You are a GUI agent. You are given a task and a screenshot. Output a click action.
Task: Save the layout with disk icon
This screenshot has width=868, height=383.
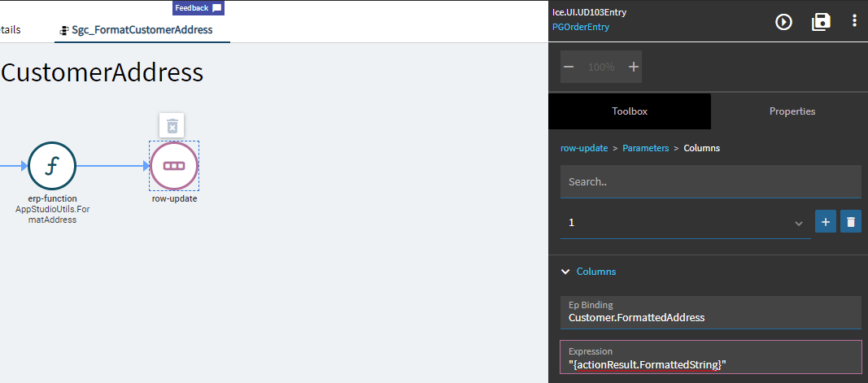pyautogui.click(x=821, y=22)
